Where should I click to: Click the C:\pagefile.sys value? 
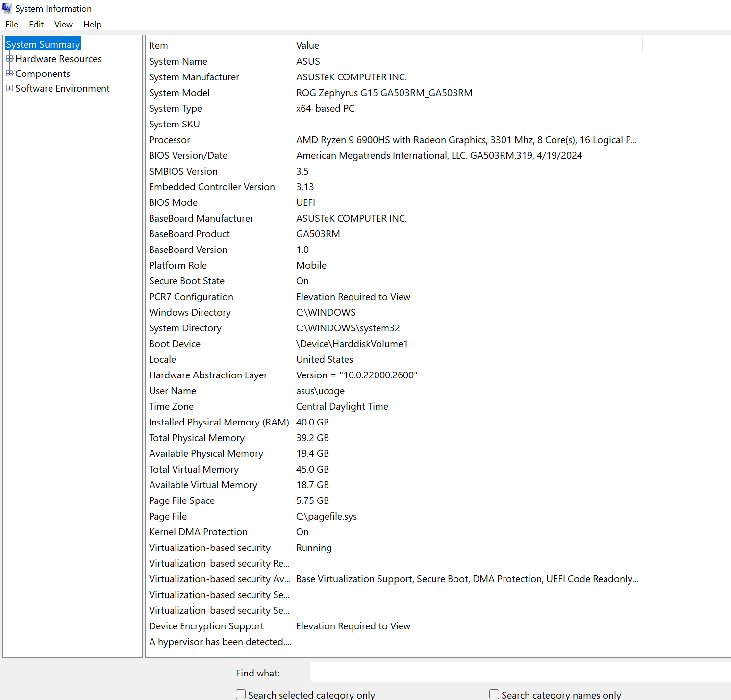[327, 516]
